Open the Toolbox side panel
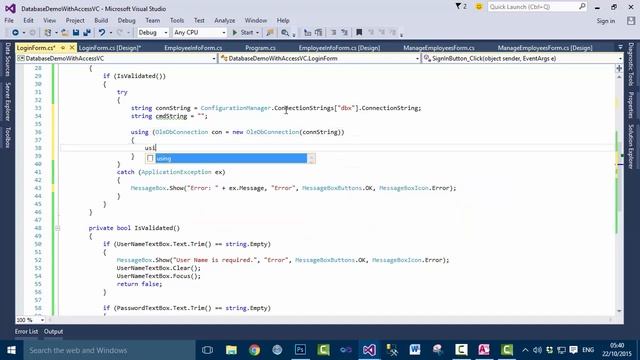The width and height of the screenshot is (640, 360). coord(7,137)
